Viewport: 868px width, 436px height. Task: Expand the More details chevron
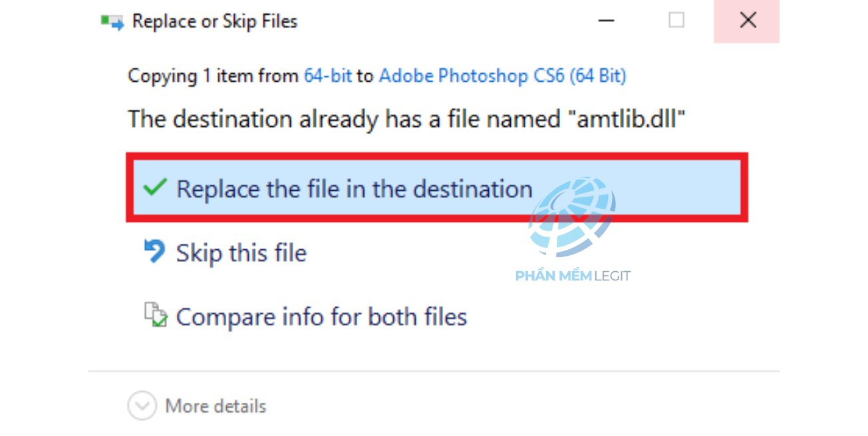coord(142,406)
